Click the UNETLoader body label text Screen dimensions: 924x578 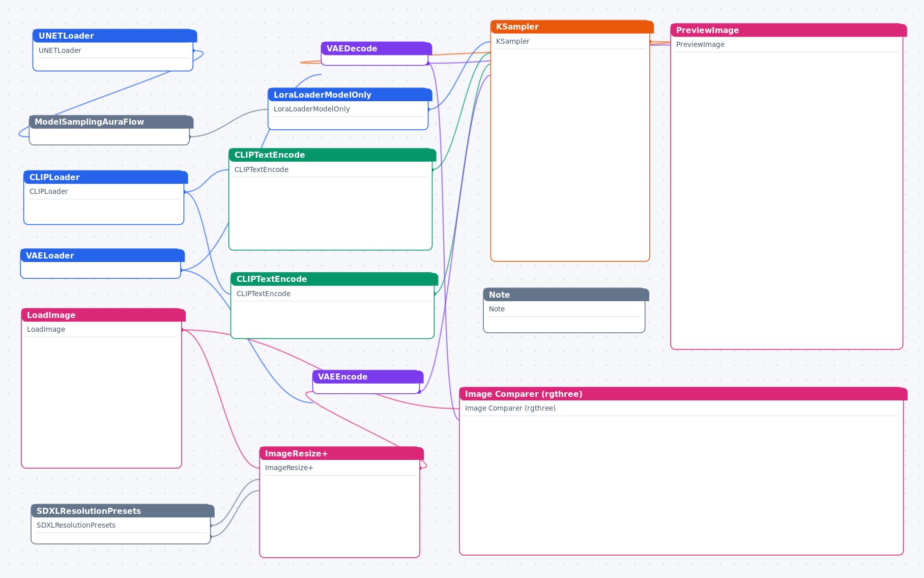coord(60,50)
